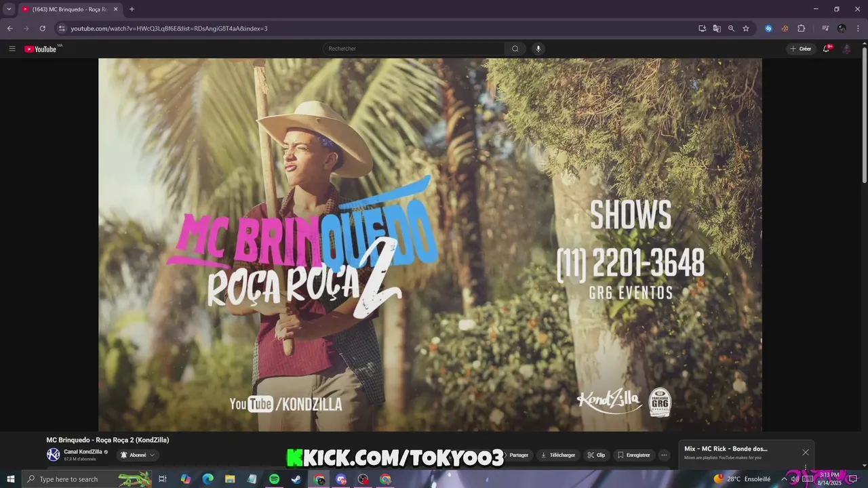Reload the page

pyautogui.click(x=42, y=28)
